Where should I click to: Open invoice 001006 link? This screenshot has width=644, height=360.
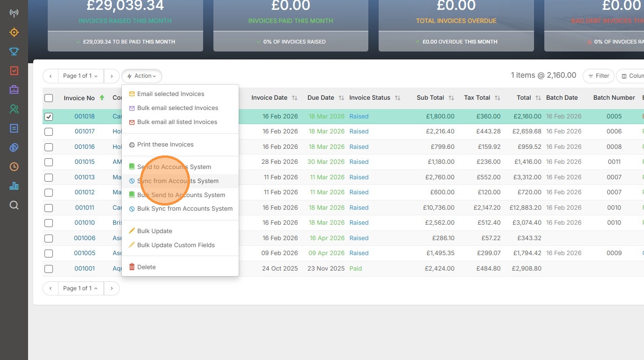tap(85, 238)
